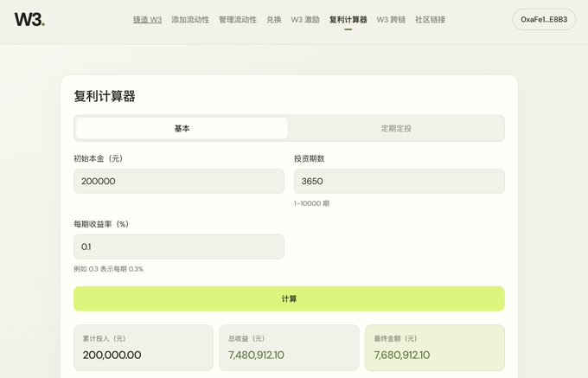The height and width of the screenshot is (378, 588).
Task: Select the 总收益 value 7,480,912.10
Action: click(x=256, y=355)
